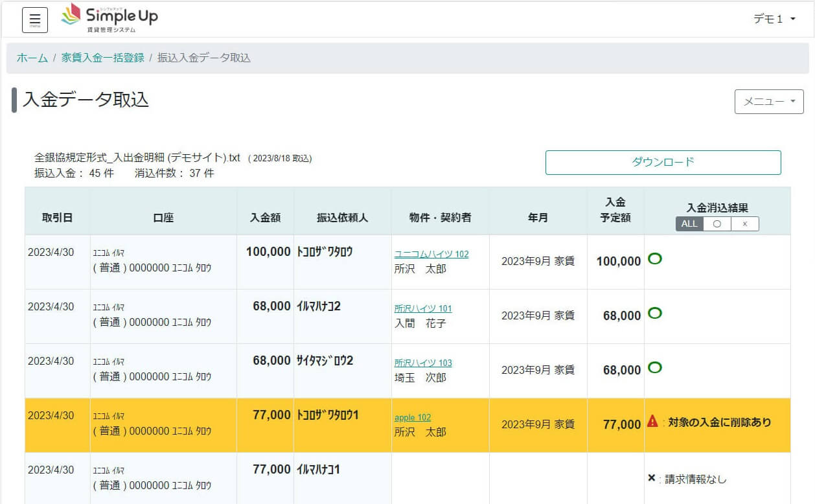Click (2023/8/18 取込) import date text
815x504 pixels.
[280, 158]
